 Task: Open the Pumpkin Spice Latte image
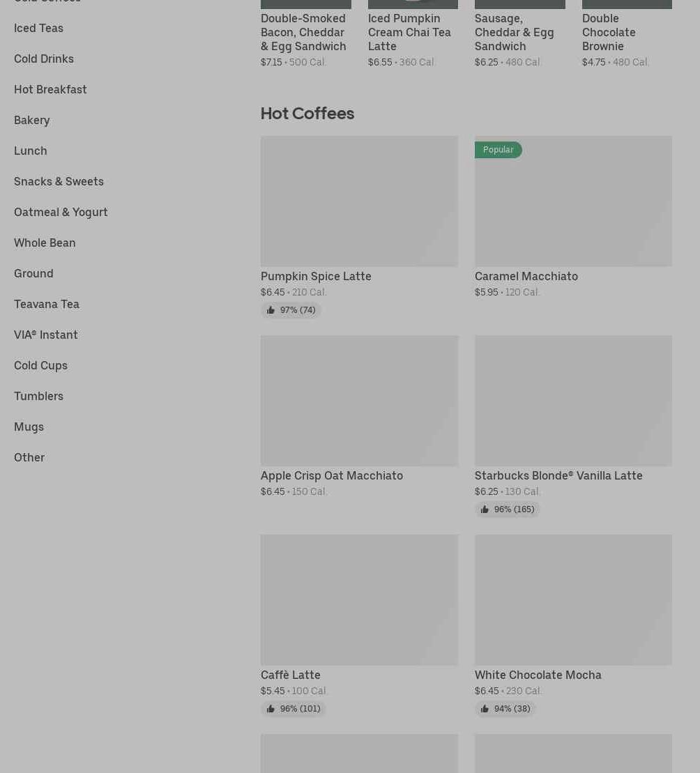(x=359, y=201)
